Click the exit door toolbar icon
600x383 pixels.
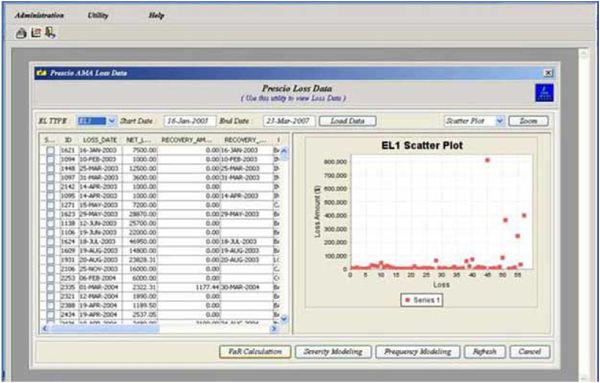(x=50, y=33)
